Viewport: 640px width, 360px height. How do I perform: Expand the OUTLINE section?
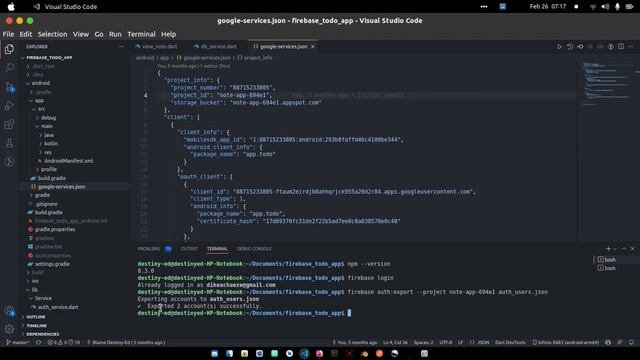click(x=36, y=317)
